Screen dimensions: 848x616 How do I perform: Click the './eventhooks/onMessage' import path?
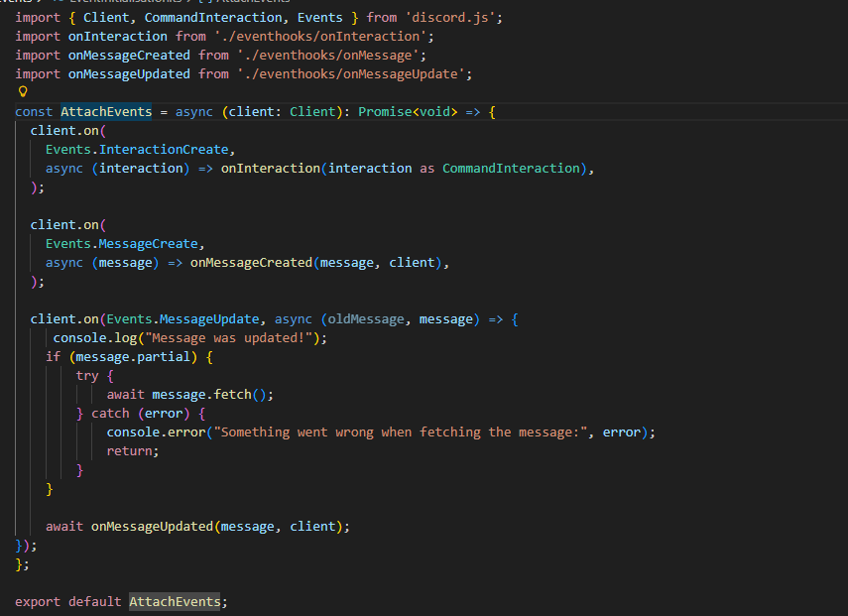coord(327,56)
